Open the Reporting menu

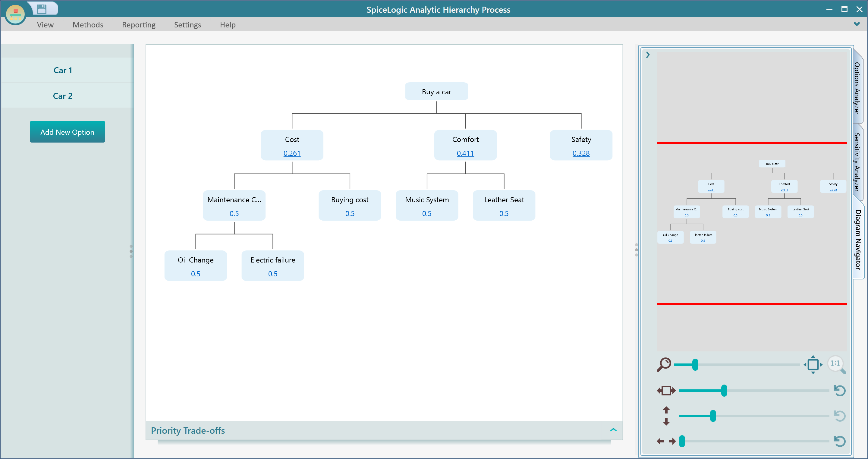click(139, 25)
